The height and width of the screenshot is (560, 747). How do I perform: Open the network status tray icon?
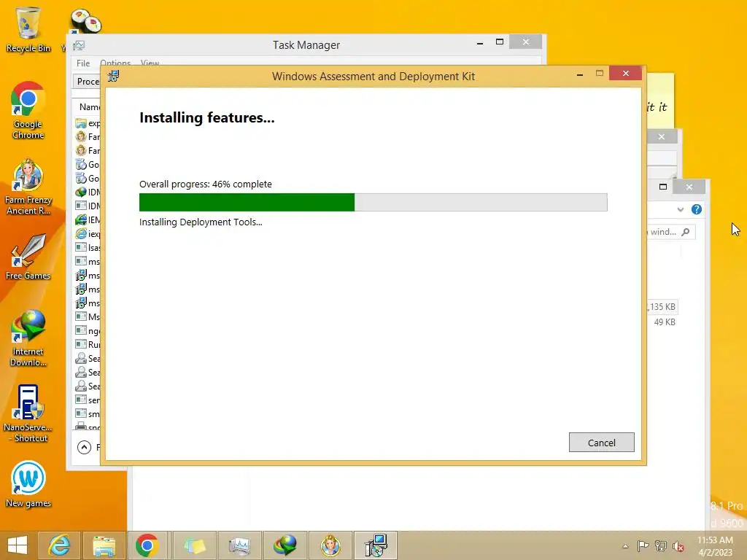point(660,546)
